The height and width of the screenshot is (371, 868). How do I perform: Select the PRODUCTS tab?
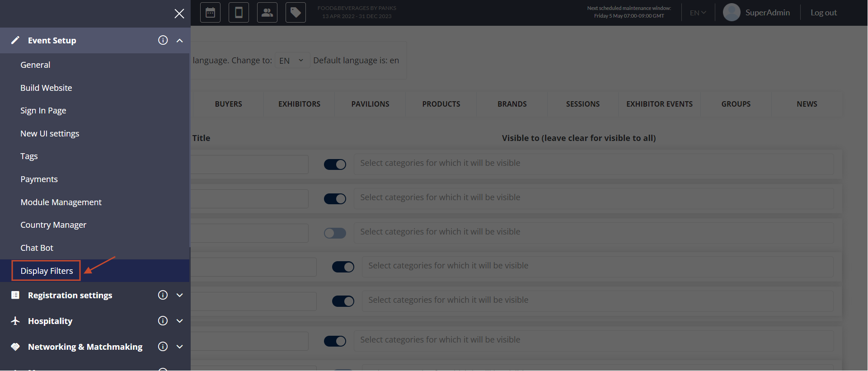pos(441,104)
